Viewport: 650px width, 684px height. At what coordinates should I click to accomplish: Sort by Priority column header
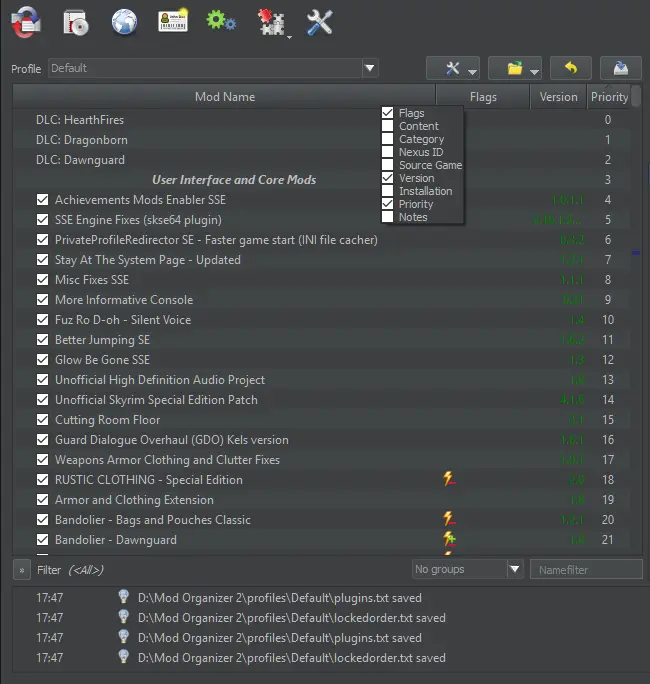(x=609, y=97)
